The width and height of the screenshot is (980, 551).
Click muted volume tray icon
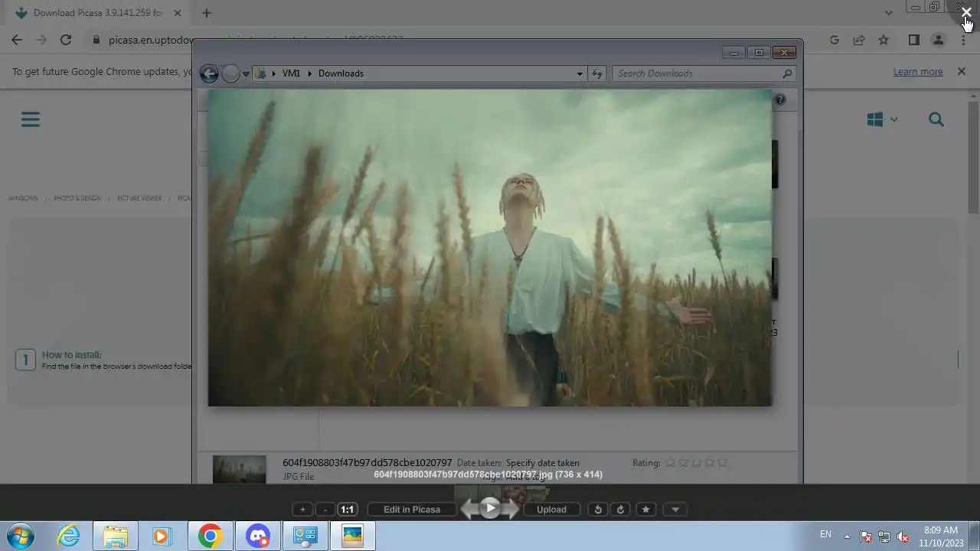(x=903, y=536)
